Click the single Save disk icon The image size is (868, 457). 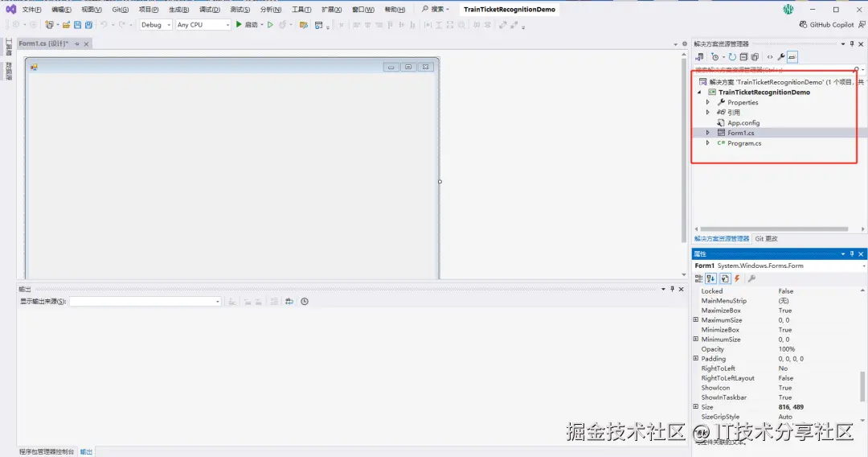tap(77, 24)
